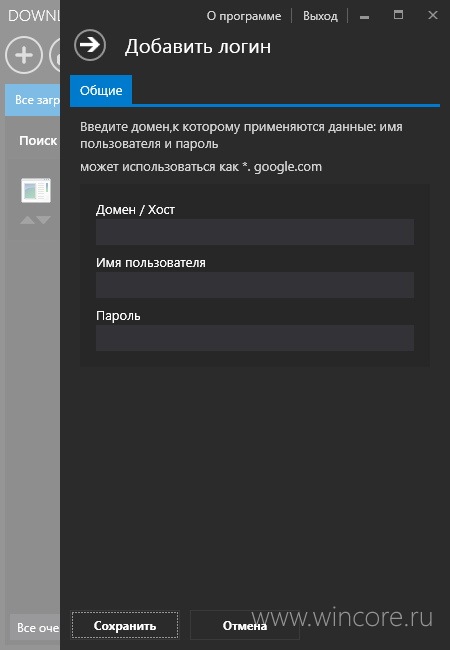Screen dimensions: 450x650
Task: Close the window with the X icon
Action: pyautogui.click(x=433, y=15)
